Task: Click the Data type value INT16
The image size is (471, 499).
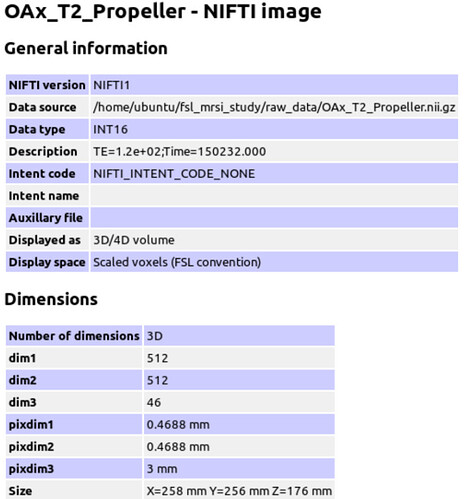Action: click(110, 129)
